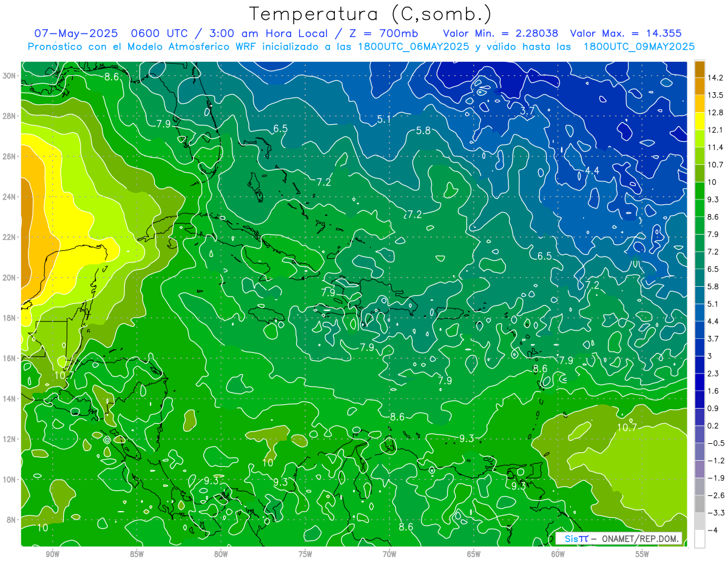The image size is (728, 562).
Task: Click the legend value '12.1'
Action: point(716,130)
